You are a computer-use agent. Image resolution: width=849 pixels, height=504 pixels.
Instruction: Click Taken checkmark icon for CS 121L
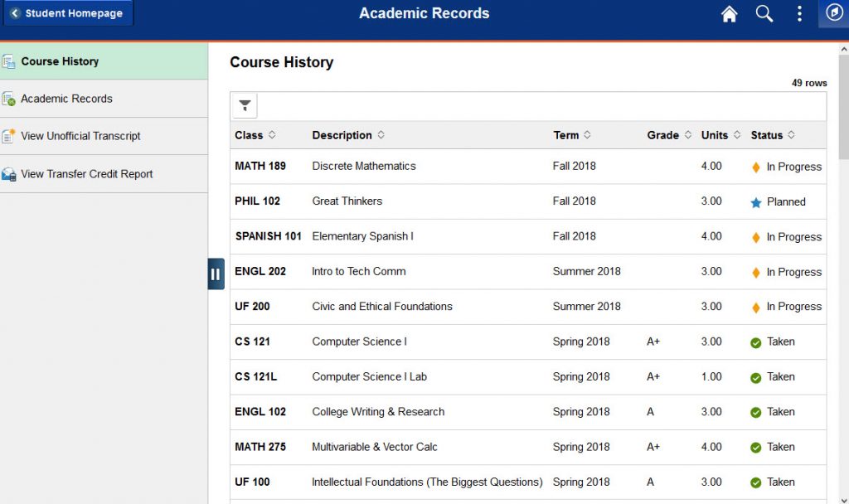tap(756, 378)
